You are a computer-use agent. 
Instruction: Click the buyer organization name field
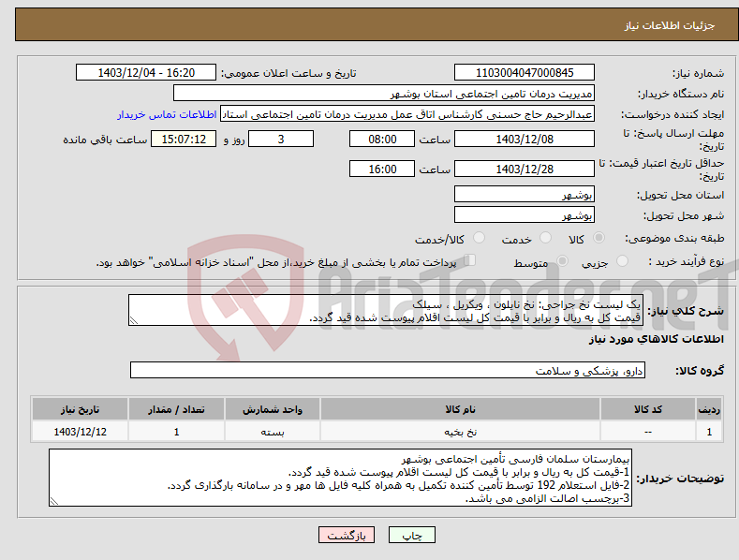[x=384, y=94]
